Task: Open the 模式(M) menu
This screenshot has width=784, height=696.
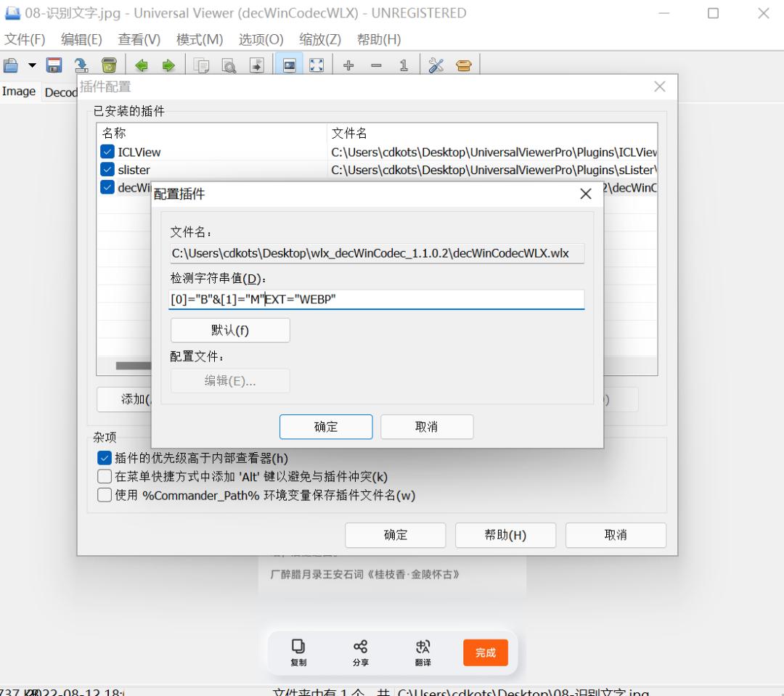Action: (x=200, y=39)
